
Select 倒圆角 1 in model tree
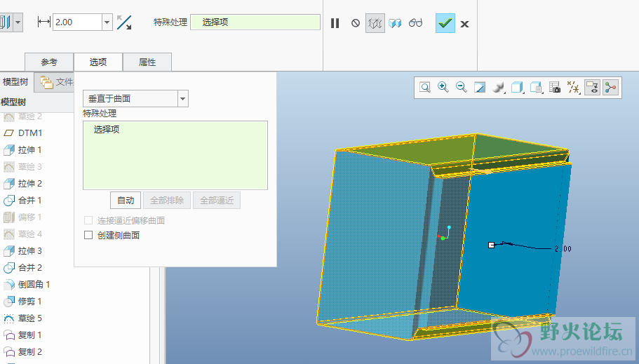(x=27, y=285)
